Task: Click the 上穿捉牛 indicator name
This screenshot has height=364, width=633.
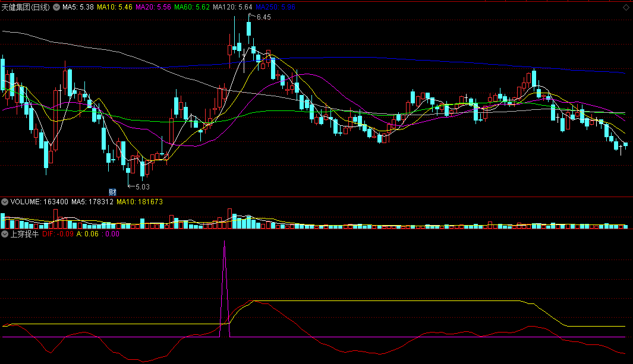Action: coord(24,234)
